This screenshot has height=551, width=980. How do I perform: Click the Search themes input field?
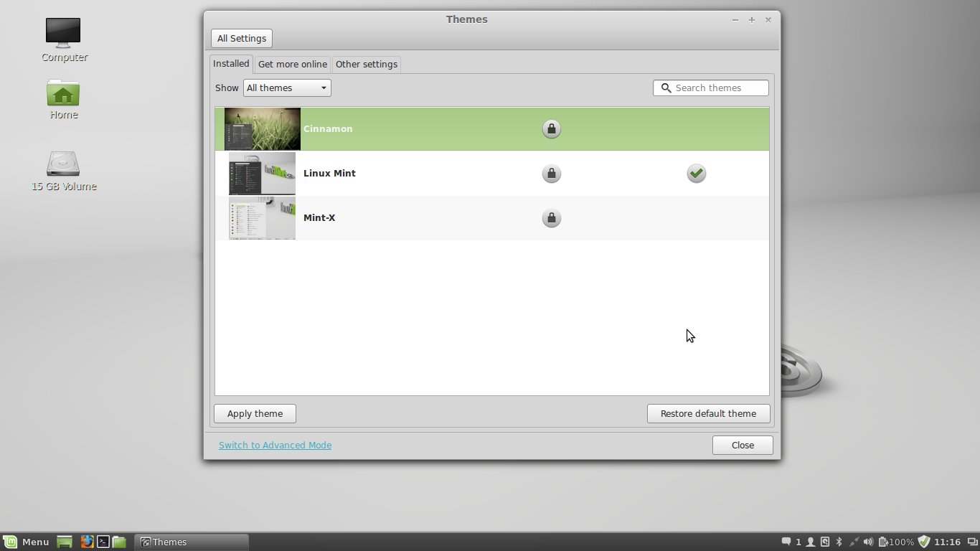tap(717, 88)
